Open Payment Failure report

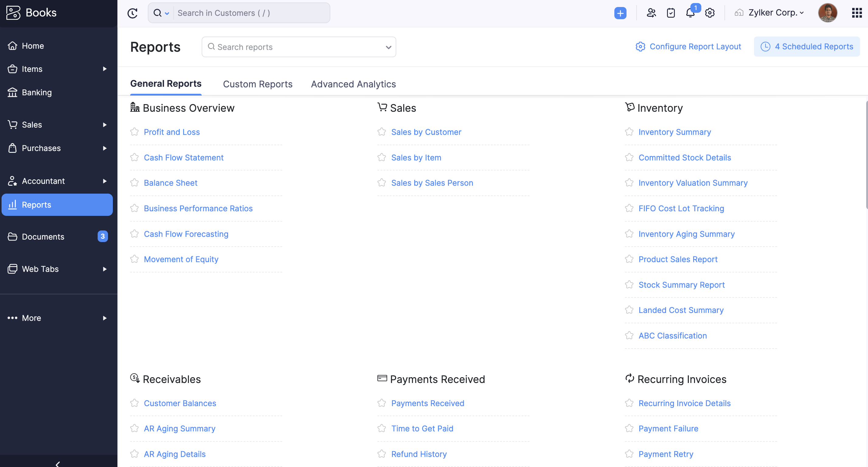point(668,429)
